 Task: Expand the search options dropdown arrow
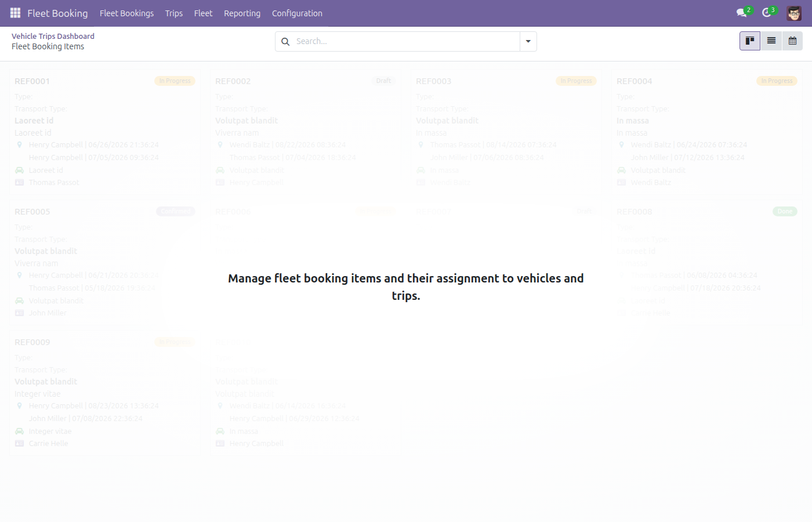[x=528, y=42]
